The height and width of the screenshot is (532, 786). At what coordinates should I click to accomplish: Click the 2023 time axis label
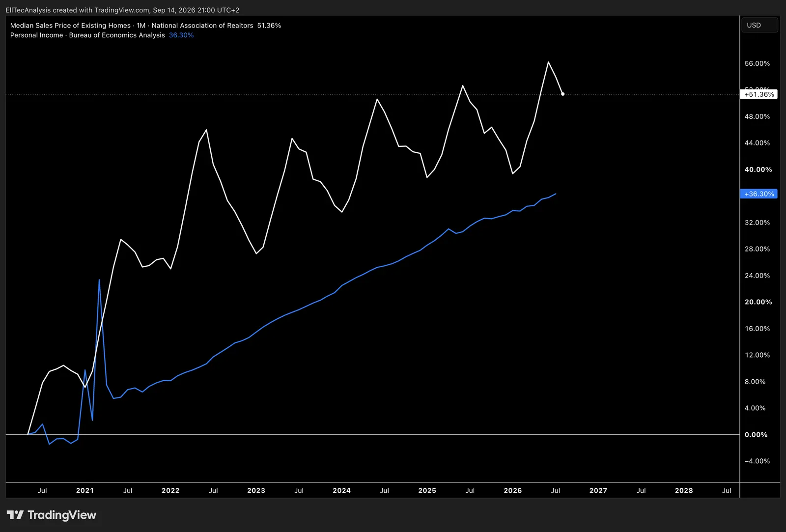[256, 490]
